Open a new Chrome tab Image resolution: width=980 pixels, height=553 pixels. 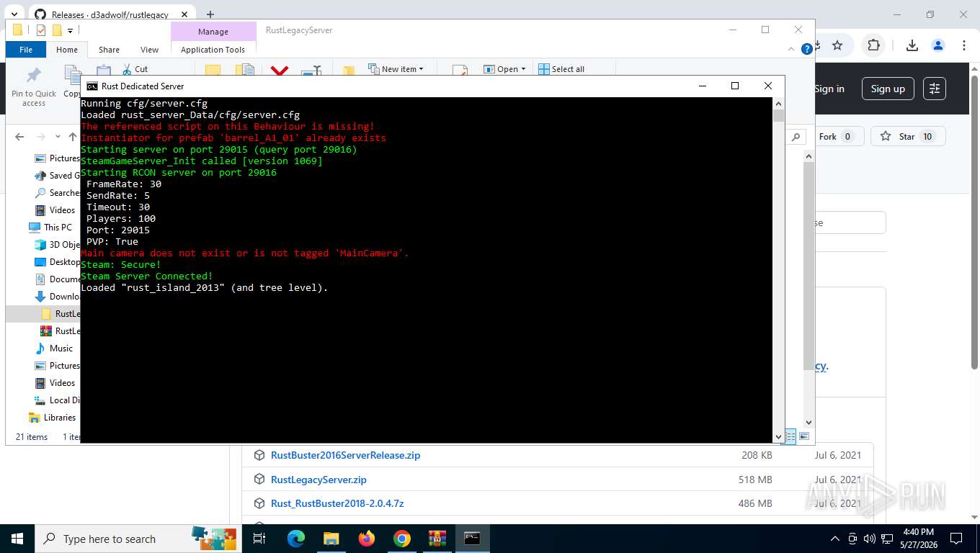(x=210, y=14)
